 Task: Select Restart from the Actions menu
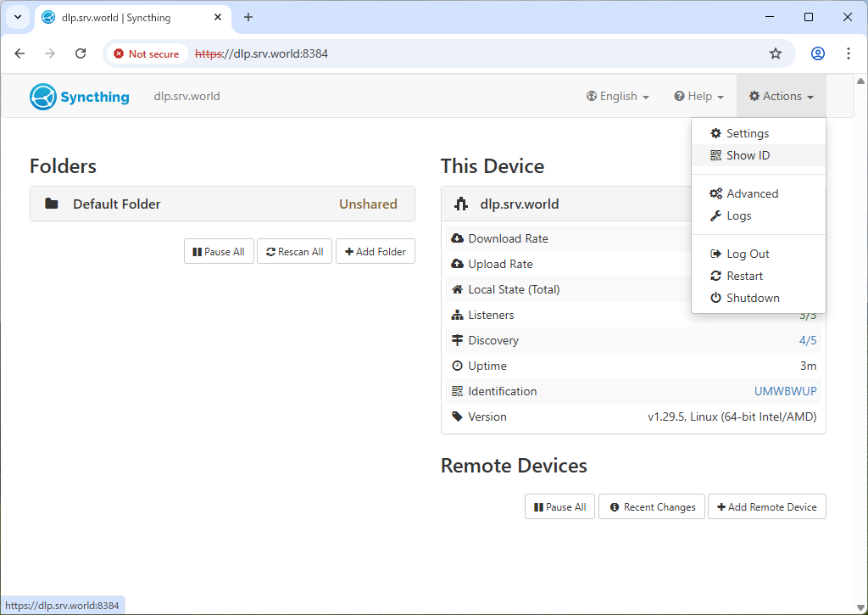[744, 276]
